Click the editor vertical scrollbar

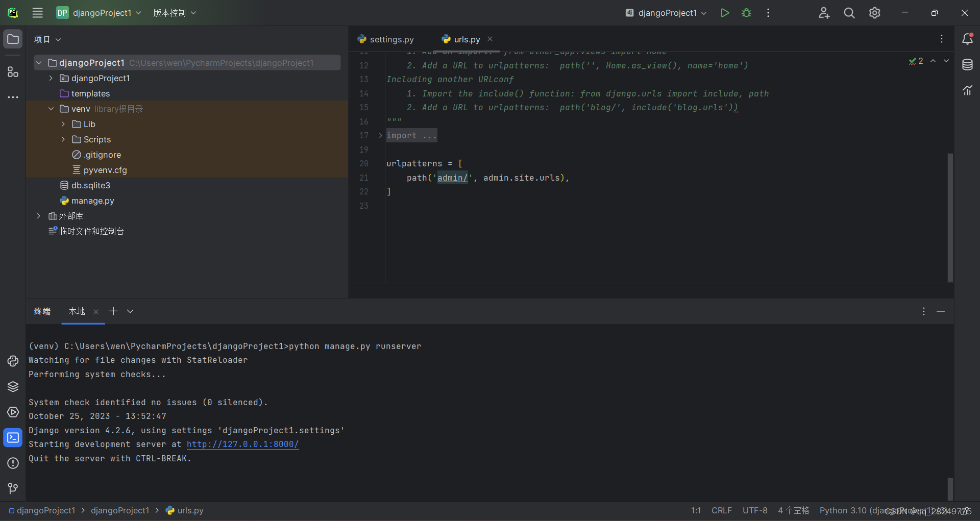(x=950, y=217)
